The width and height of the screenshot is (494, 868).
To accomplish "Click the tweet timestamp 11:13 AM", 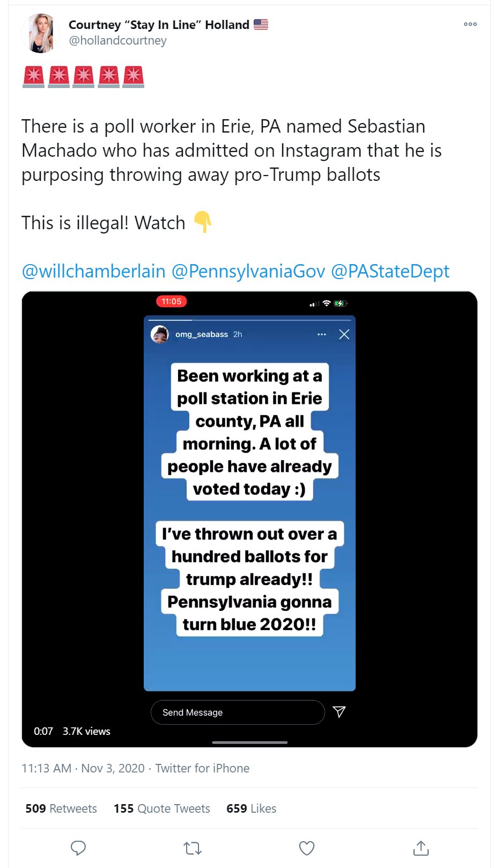I will (x=46, y=768).
